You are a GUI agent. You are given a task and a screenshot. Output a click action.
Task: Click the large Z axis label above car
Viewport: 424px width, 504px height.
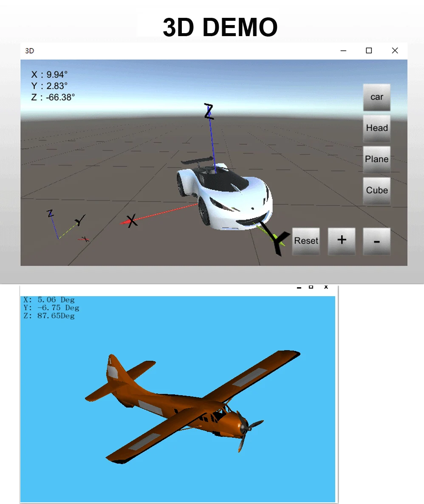[209, 111]
